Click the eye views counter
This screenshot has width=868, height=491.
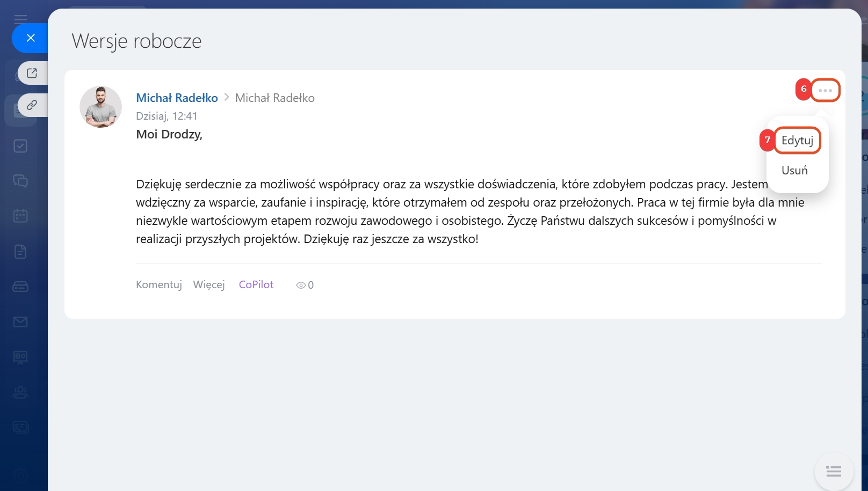tap(305, 285)
